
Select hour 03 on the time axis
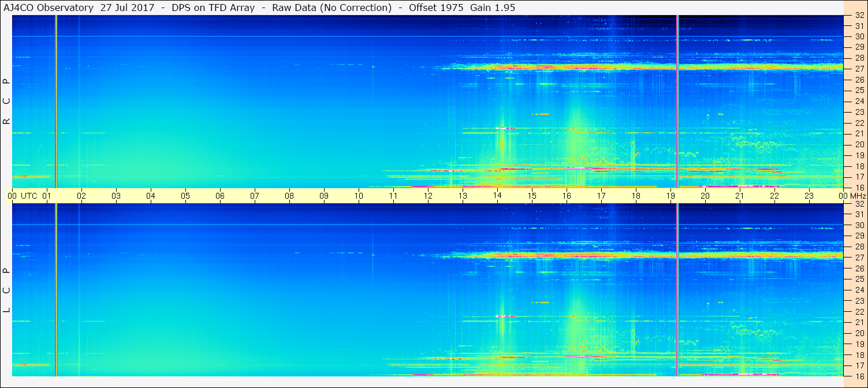pyautogui.click(x=116, y=196)
